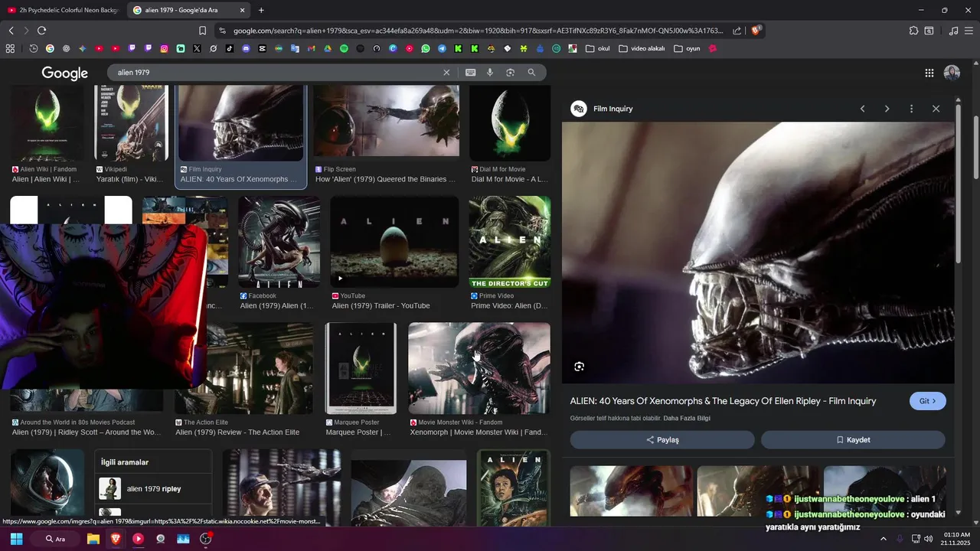Click the magnifier search button
Image resolution: width=980 pixels, height=551 pixels.
coord(531,73)
